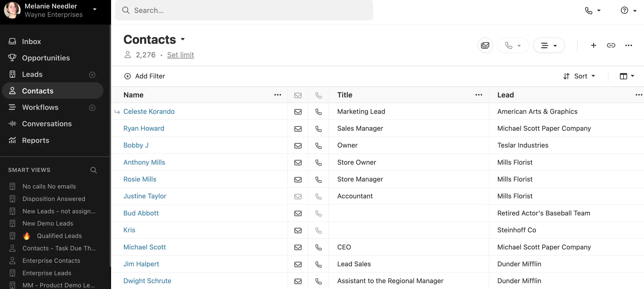
Task: Open Opportunities in sidebar
Action: point(46,58)
